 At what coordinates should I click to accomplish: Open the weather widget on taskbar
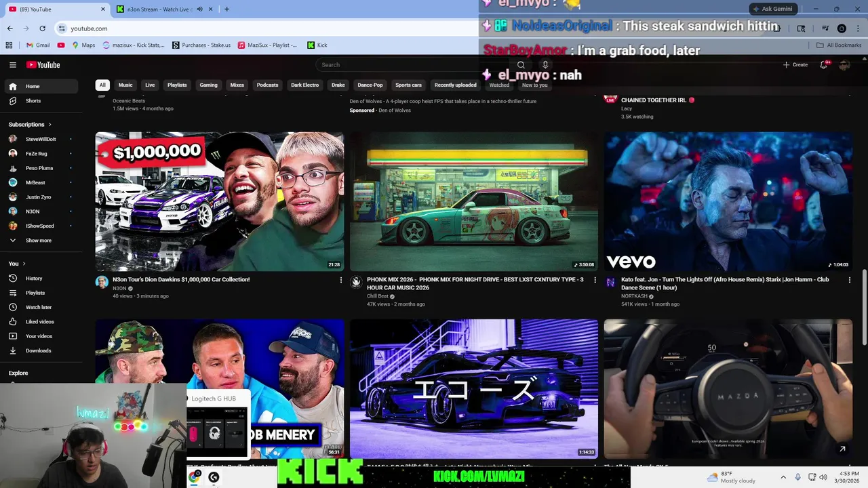tap(731, 477)
